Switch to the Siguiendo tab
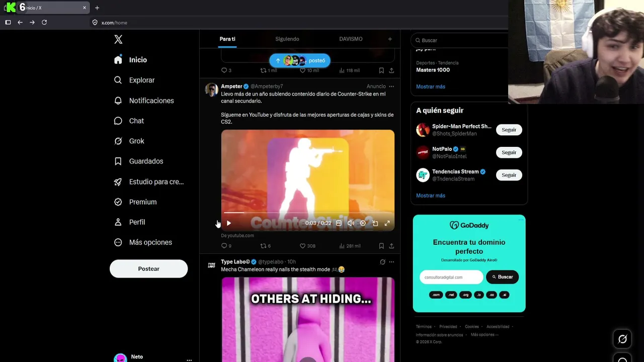644x362 pixels. [x=287, y=39]
